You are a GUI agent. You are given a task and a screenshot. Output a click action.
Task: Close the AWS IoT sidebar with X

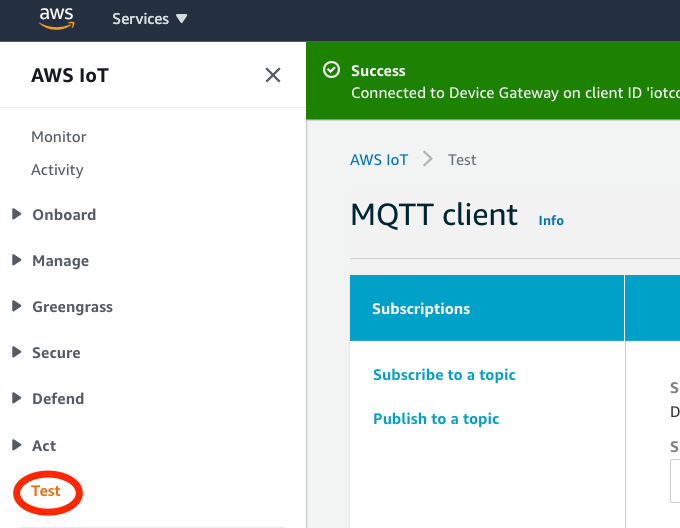273,75
